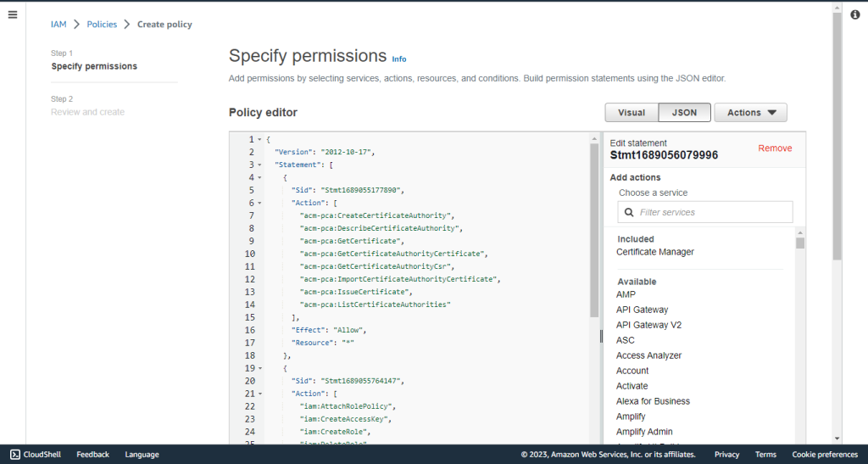Select API Gateway service
868x464 pixels.
[x=643, y=310]
